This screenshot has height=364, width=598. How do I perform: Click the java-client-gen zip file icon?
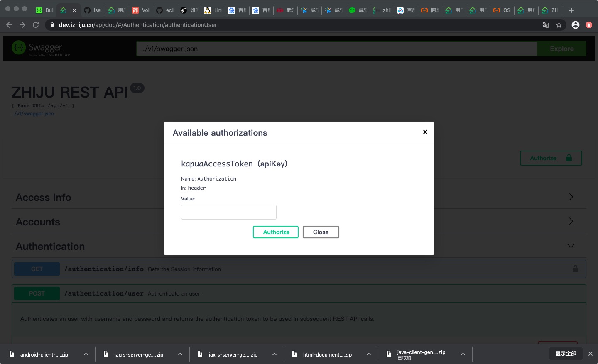(389, 354)
